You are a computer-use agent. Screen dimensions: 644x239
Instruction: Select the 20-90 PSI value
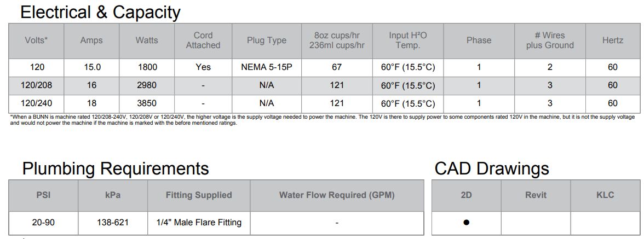pos(43,223)
